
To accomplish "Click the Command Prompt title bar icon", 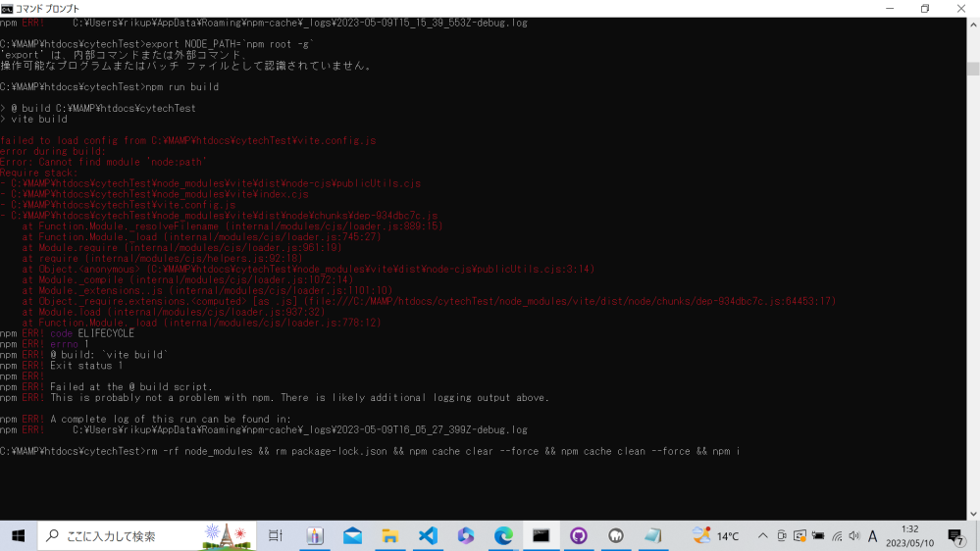I will (7, 8).
